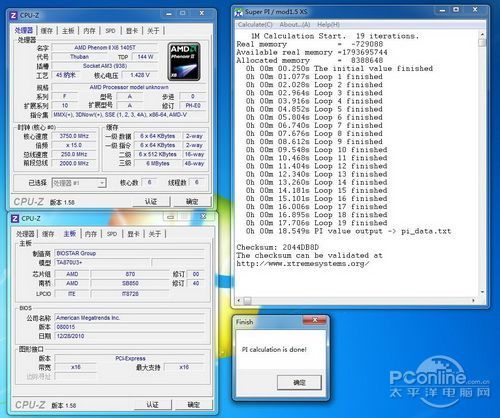Click 确定 in the Finish dialog
Viewport: 500px width, 418px height.
coord(299,382)
